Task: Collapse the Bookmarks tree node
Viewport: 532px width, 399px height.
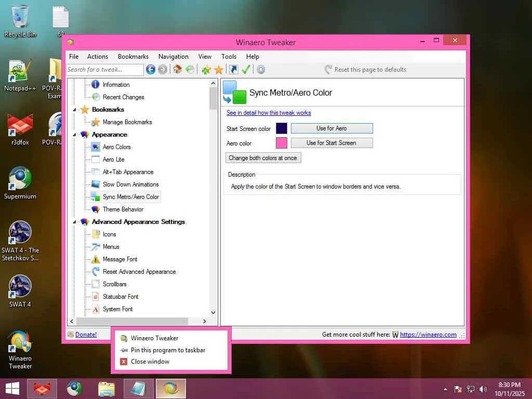Action: [74, 110]
